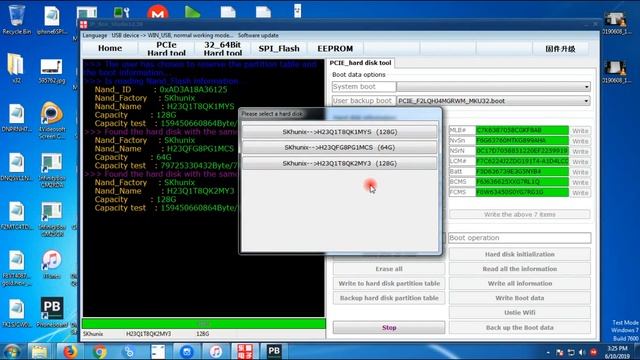This screenshot has height=360, width=640.
Task: Open Chrome from the taskbar
Action: [x=99, y=352]
